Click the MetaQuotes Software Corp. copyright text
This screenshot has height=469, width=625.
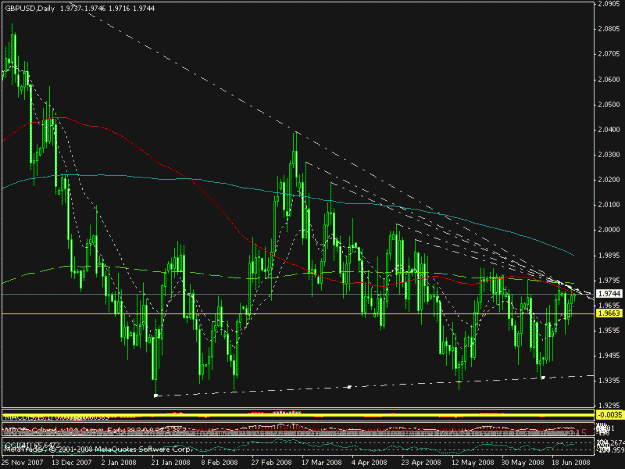(98, 449)
